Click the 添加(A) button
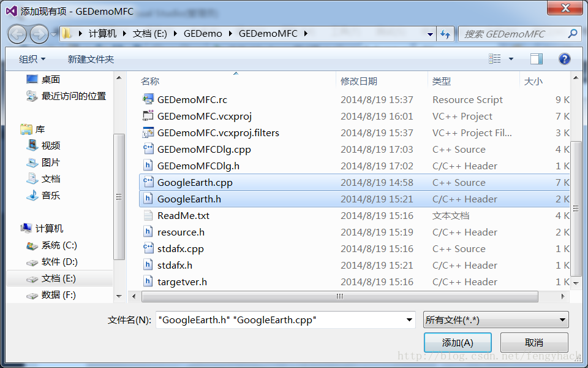Screen dimensions: 588x368 tap(458, 342)
